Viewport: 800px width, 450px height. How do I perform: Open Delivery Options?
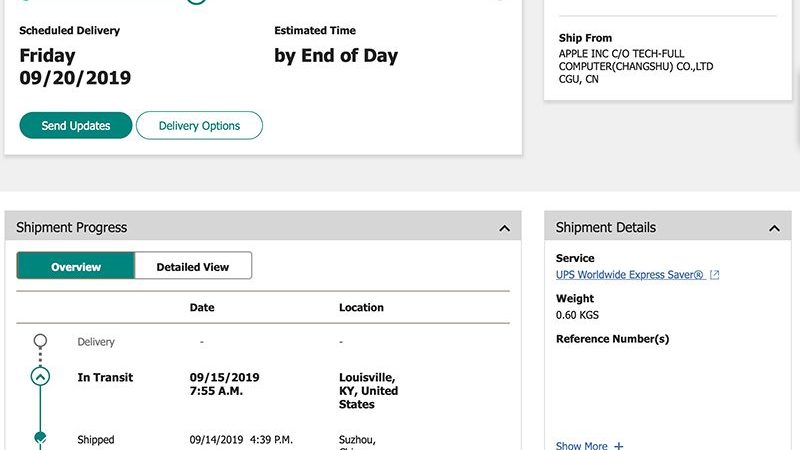pyautogui.click(x=199, y=126)
